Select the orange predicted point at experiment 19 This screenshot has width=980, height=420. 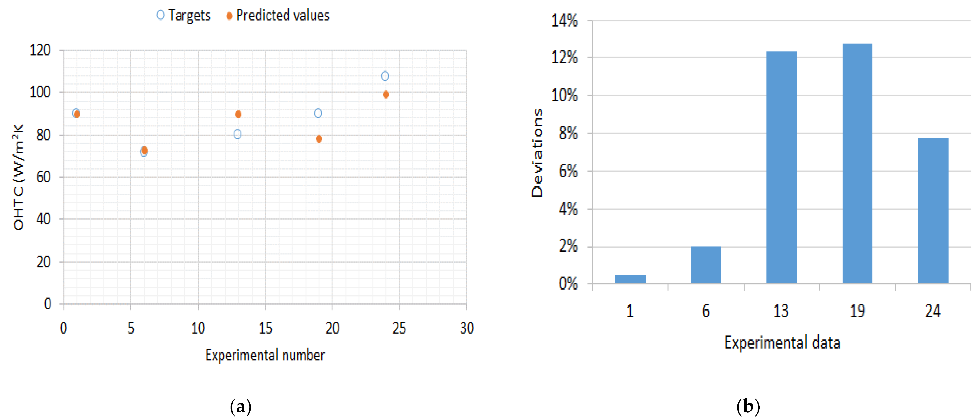coord(319,139)
